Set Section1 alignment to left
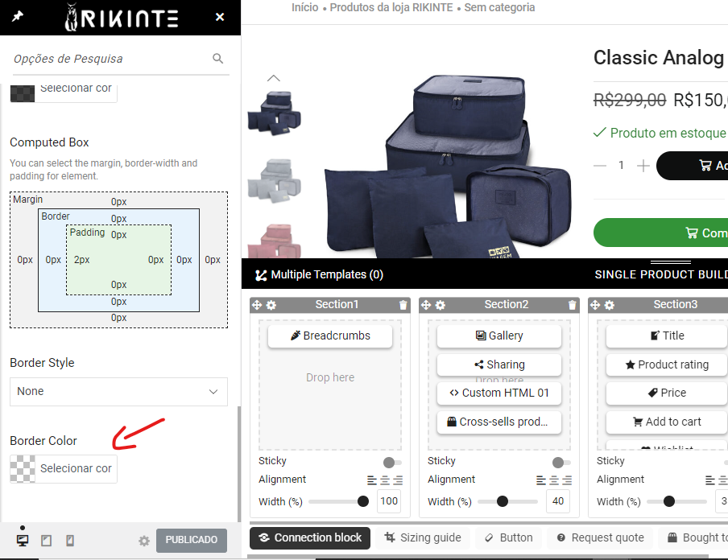The height and width of the screenshot is (560, 728). (x=372, y=480)
